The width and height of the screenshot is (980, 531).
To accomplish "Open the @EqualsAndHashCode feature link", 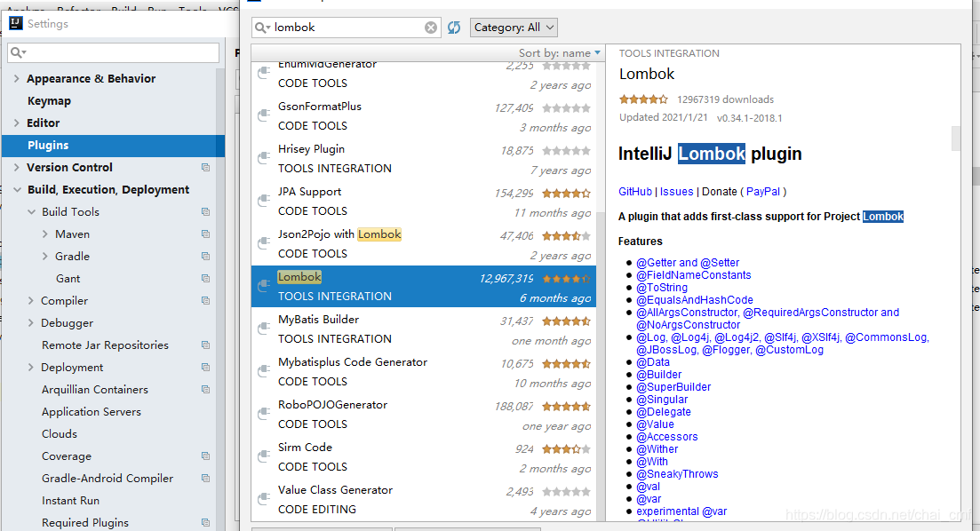I will pos(695,300).
